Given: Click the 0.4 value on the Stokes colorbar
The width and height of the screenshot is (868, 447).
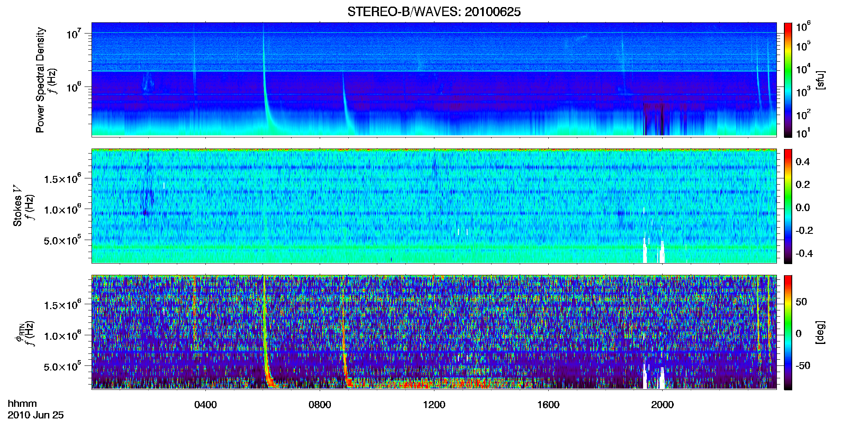Looking at the screenshot, I should (803, 162).
